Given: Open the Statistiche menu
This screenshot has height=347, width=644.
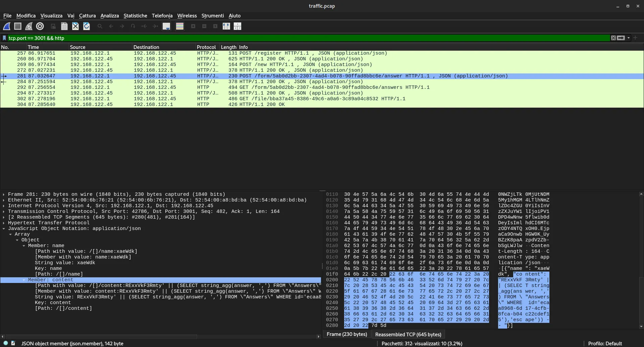Looking at the screenshot, I should click(x=135, y=15).
